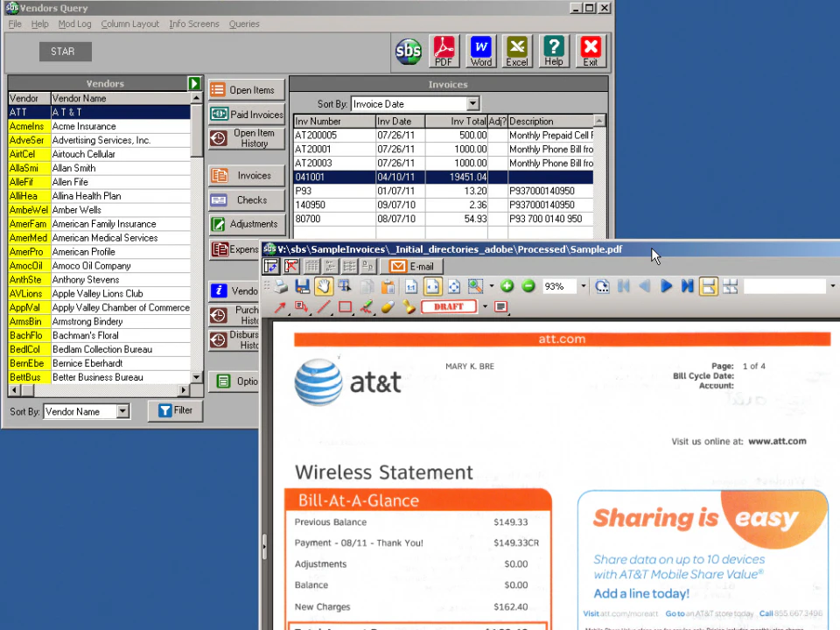Export vendor query to PDF
The width and height of the screenshot is (840, 630).
tap(444, 52)
